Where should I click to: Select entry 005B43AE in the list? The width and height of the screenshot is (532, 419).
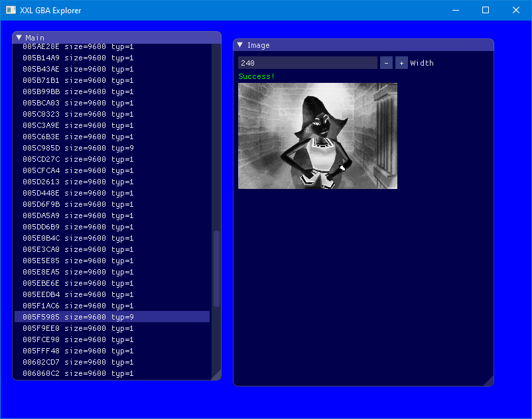click(112, 69)
